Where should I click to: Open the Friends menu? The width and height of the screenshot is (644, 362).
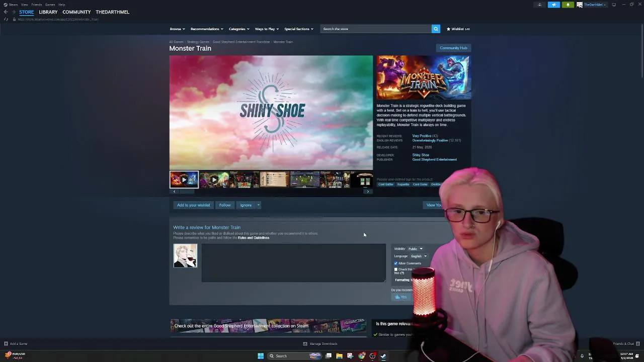(x=36, y=5)
